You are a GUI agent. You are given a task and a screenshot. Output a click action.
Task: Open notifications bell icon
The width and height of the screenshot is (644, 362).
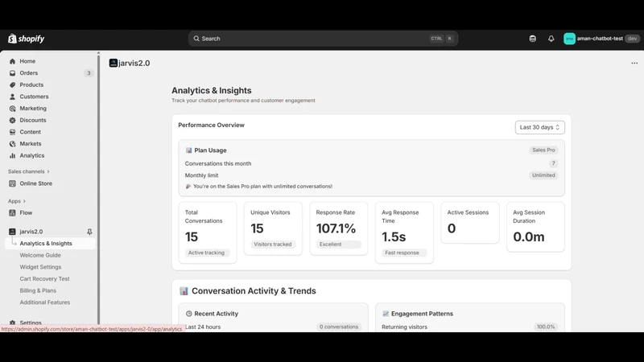point(551,39)
